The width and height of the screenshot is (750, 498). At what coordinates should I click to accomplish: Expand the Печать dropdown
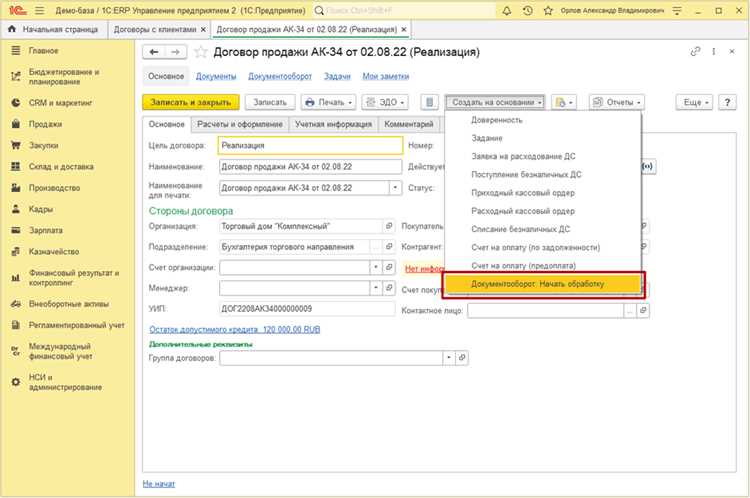tap(328, 102)
